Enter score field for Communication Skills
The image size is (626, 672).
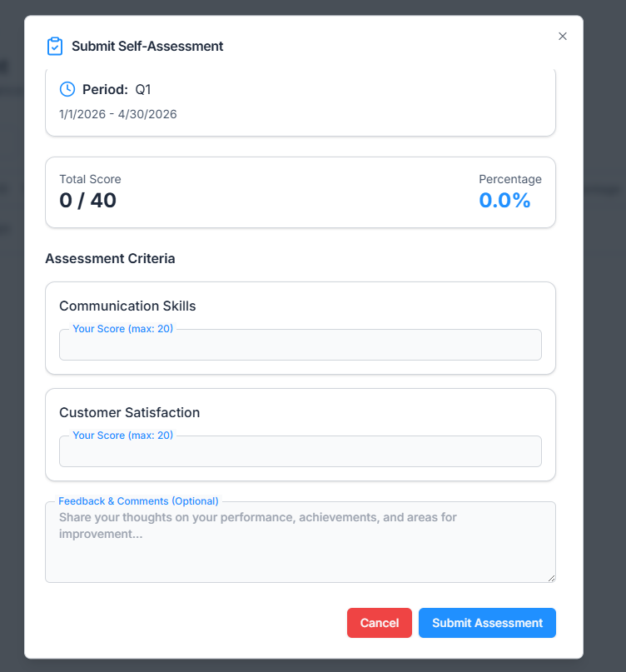pyautogui.click(x=300, y=345)
